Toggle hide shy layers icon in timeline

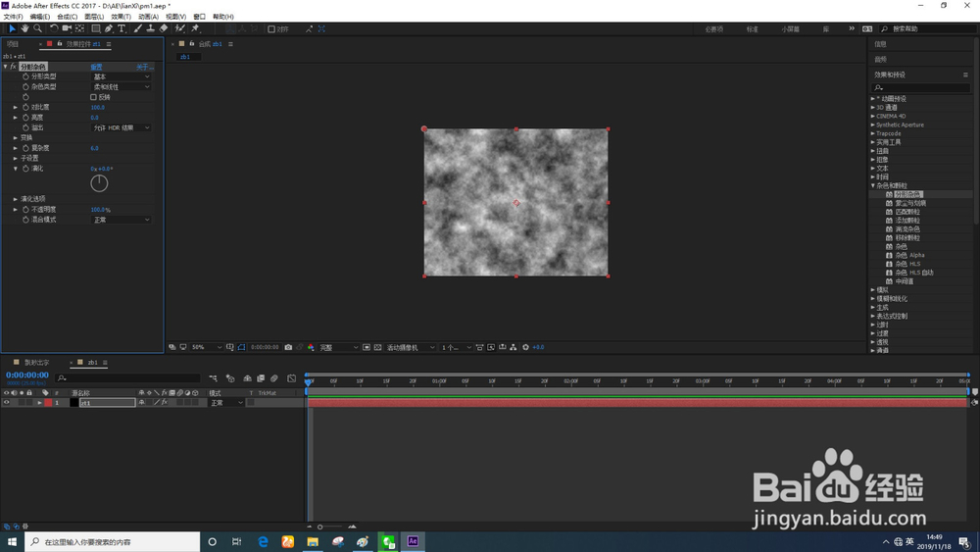click(x=248, y=378)
